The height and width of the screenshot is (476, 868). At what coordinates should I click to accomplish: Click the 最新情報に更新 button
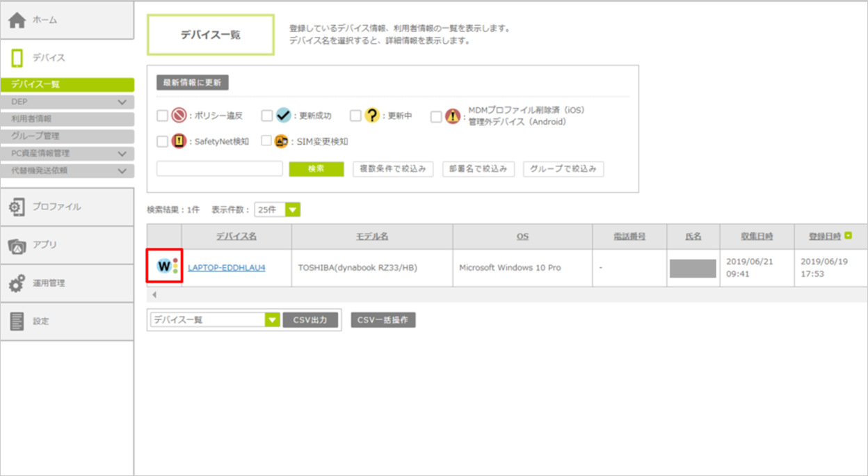(192, 83)
